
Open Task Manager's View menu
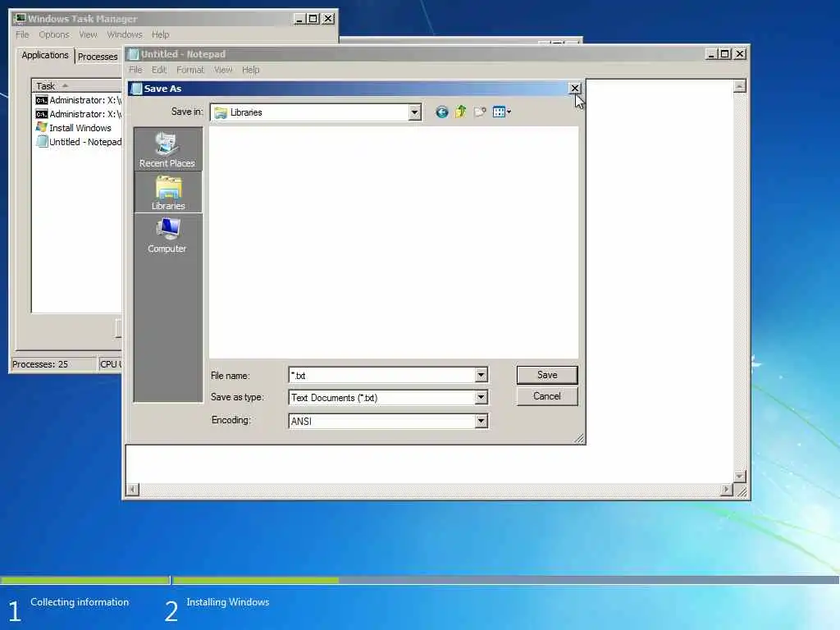[89, 34]
